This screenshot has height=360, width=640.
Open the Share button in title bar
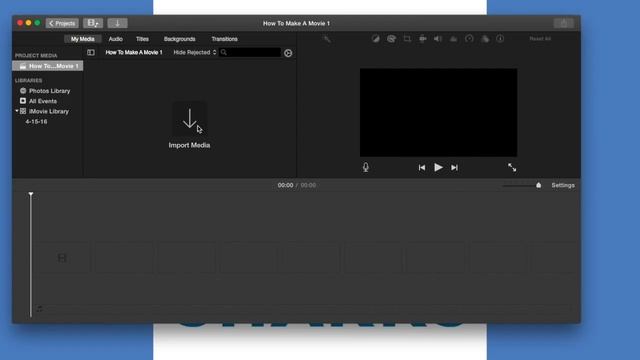pos(564,23)
